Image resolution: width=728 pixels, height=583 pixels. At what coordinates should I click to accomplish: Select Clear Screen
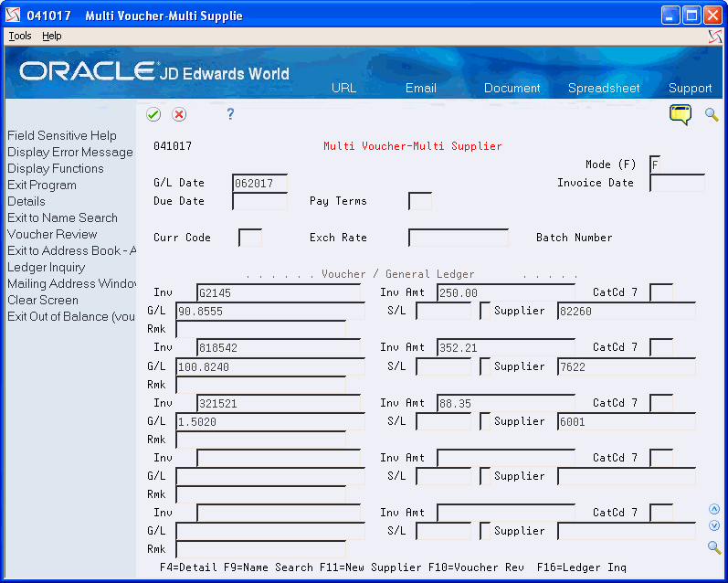(43, 300)
